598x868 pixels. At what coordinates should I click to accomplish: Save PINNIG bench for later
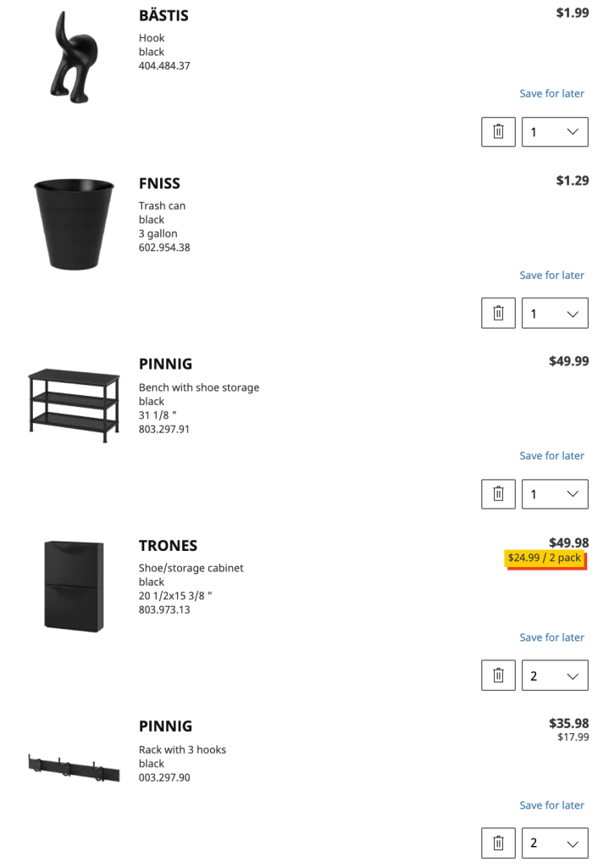(x=551, y=455)
